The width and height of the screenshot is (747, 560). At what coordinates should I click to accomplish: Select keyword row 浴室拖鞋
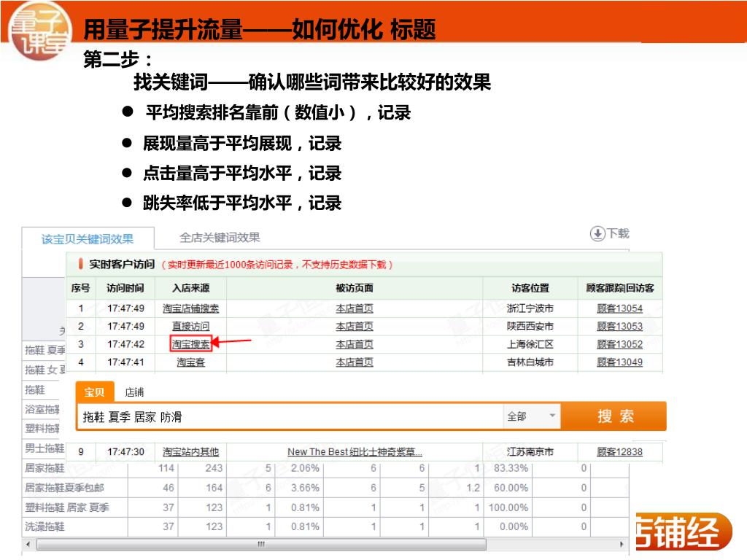click(x=42, y=409)
